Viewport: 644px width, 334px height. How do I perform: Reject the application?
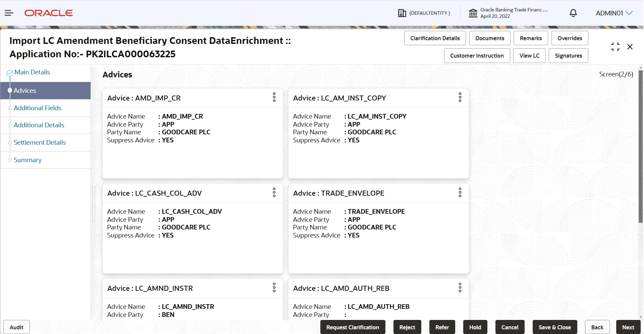(407, 327)
